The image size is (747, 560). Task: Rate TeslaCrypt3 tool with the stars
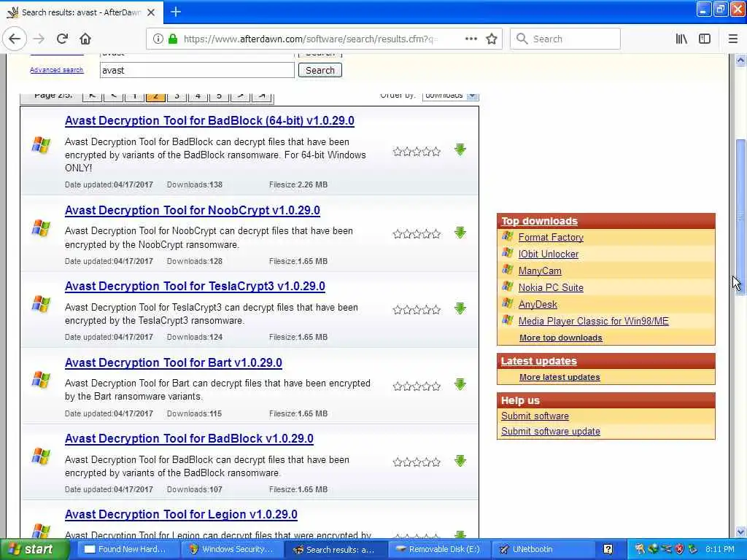[x=417, y=310]
